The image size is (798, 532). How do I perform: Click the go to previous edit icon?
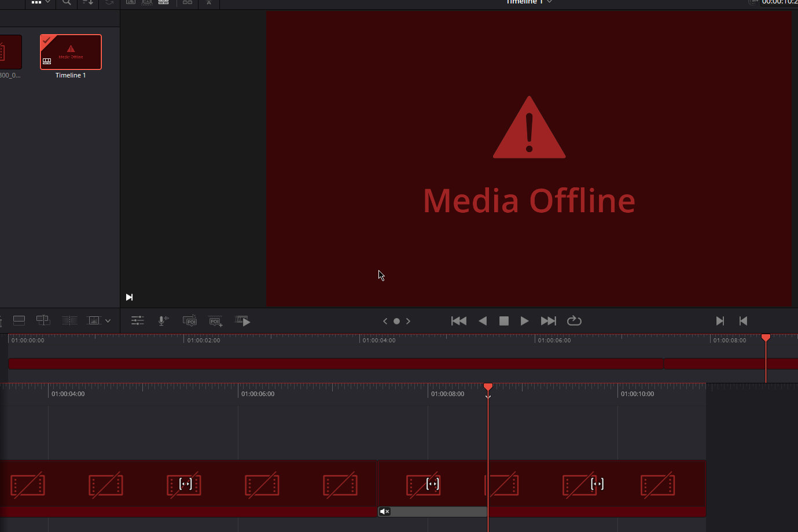744,321
